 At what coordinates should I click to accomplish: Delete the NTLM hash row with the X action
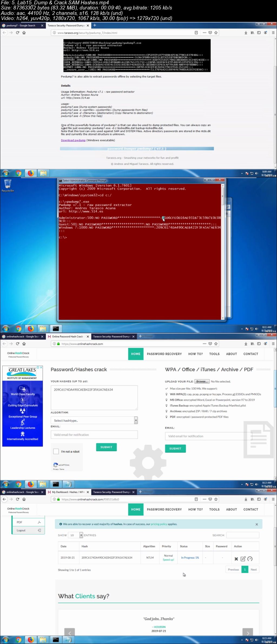coord(236,559)
